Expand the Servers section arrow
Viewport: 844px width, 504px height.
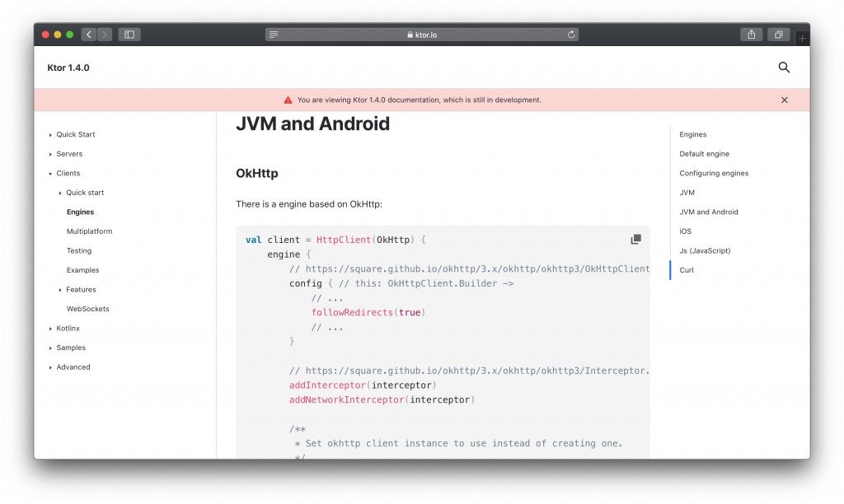pos(50,154)
